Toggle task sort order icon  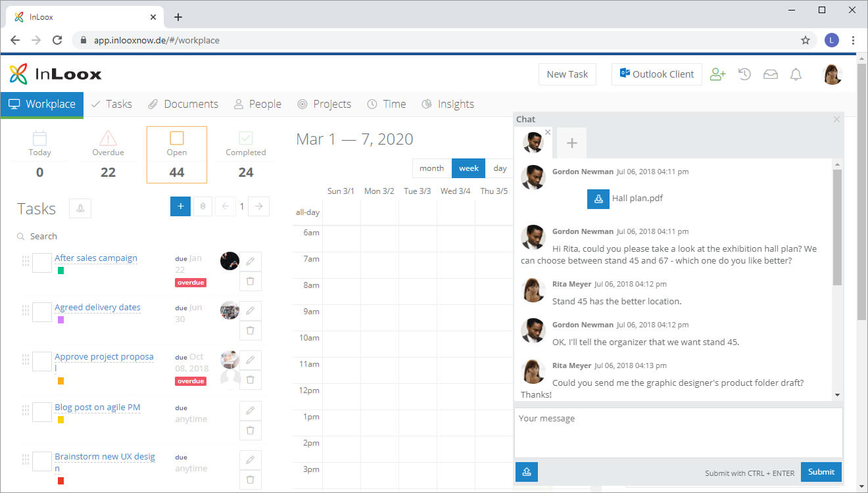pyautogui.click(x=203, y=206)
